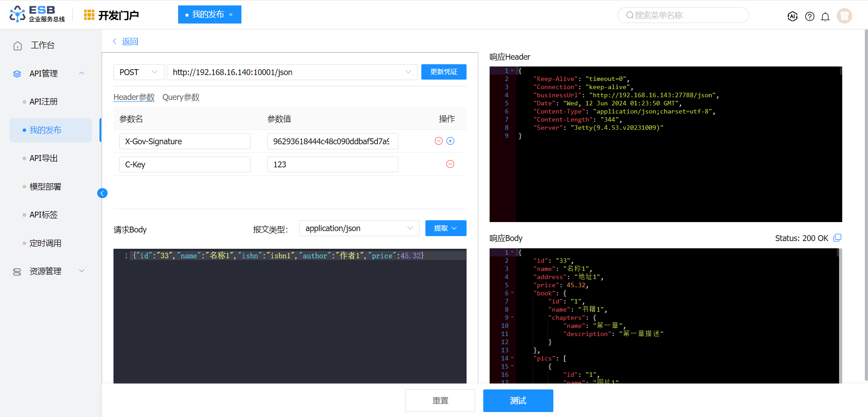Copy response body using copy icon
The height and width of the screenshot is (417, 868).
pyautogui.click(x=837, y=238)
